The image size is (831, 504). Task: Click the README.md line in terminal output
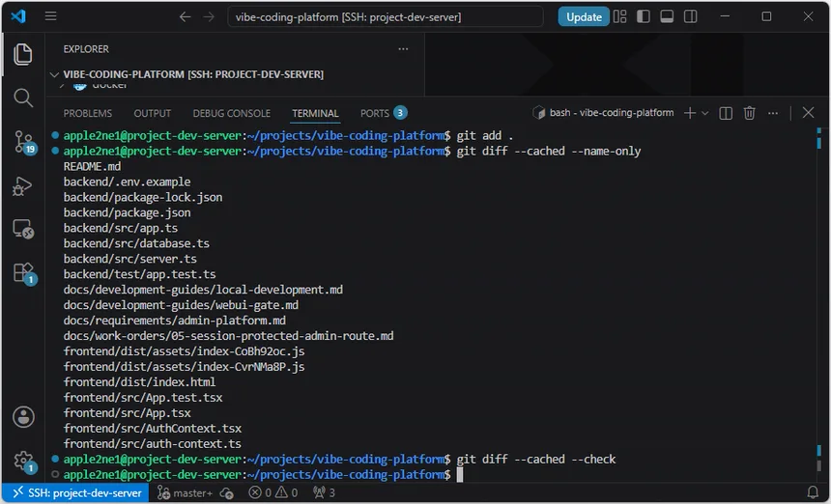pos(92,167)
